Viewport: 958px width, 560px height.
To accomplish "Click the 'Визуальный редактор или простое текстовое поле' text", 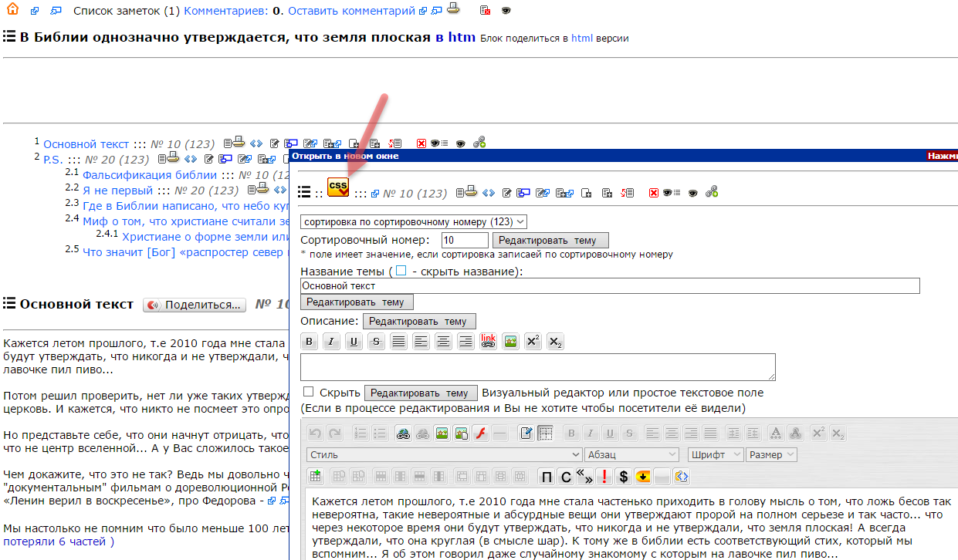I will tap(623, 393).
